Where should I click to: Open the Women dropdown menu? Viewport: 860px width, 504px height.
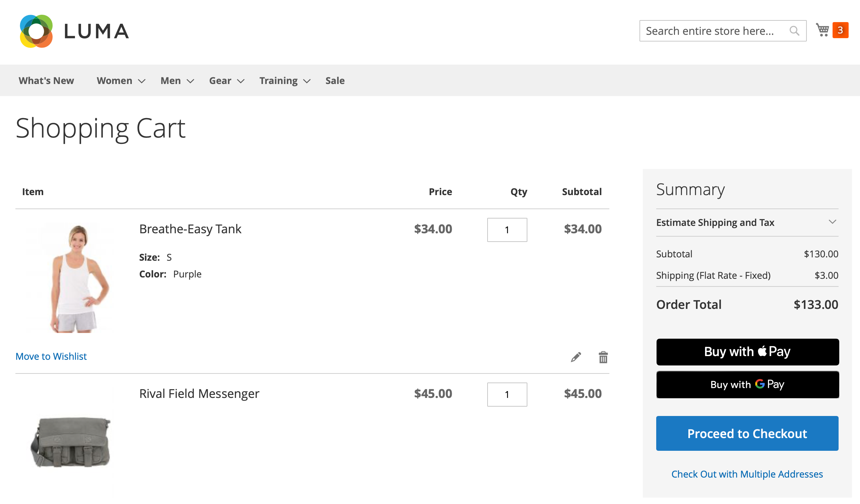119,80
